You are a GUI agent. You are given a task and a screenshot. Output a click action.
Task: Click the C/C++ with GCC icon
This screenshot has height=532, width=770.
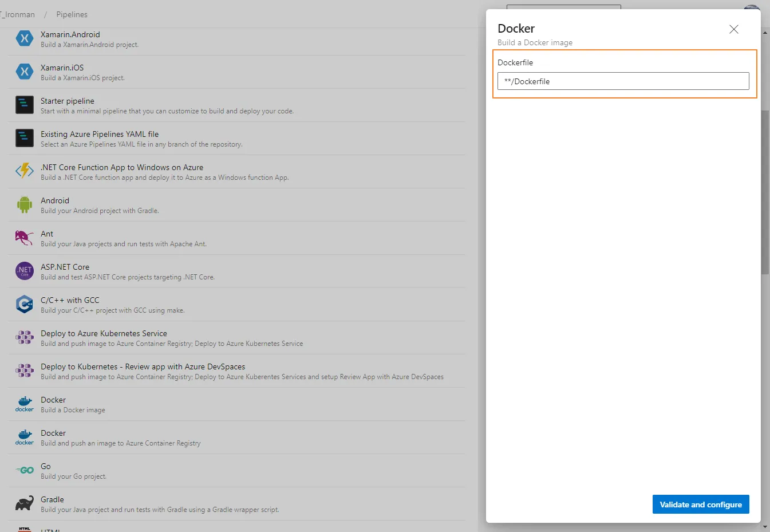point(24,305)
